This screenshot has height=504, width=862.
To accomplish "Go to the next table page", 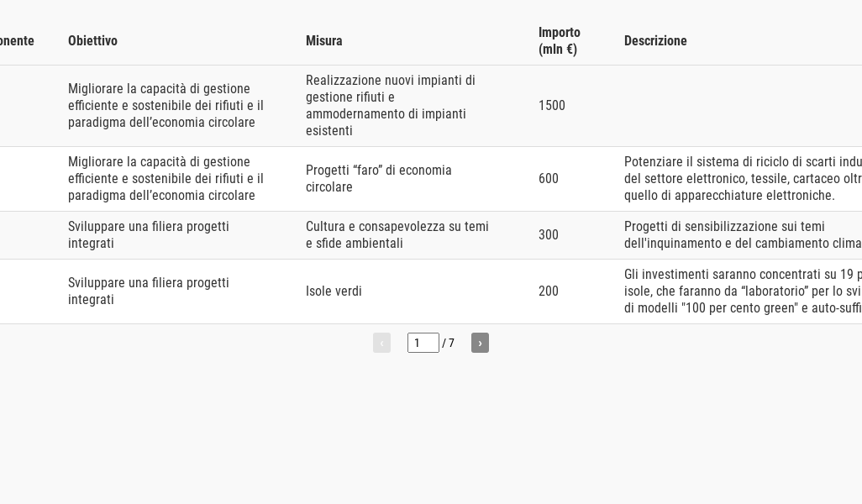I will pos(480,343).
